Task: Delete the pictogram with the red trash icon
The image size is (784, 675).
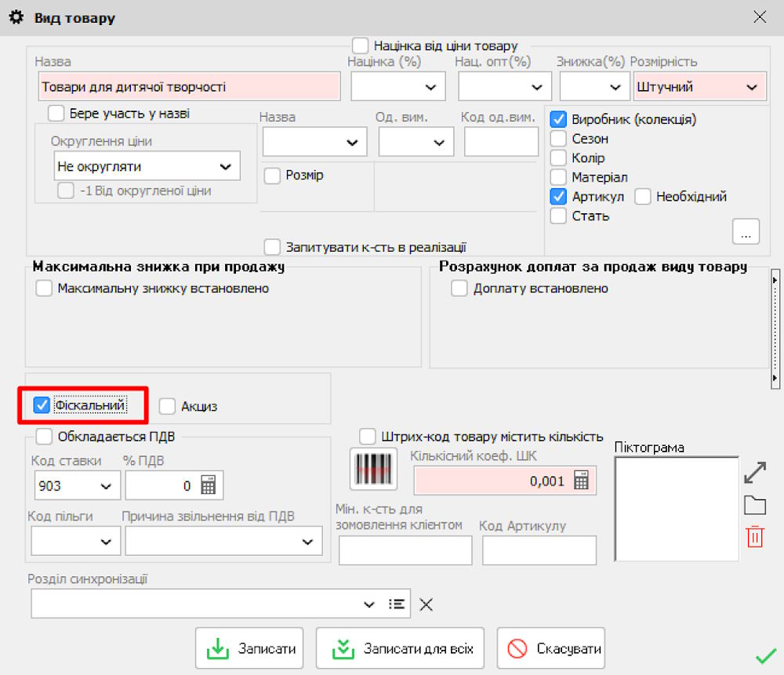Action: [754, 538]
